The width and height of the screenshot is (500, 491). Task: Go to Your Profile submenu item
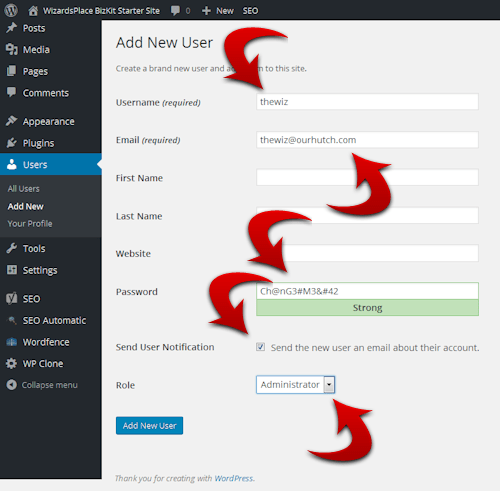click(x=30, y=223)
